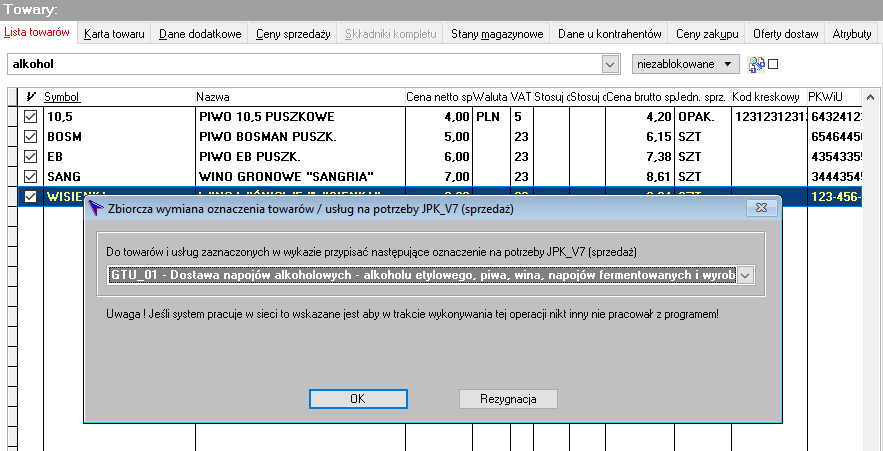Click the 8,61 gross price cell
Viewport: 883px width, 451px height.
coord(640,176)
